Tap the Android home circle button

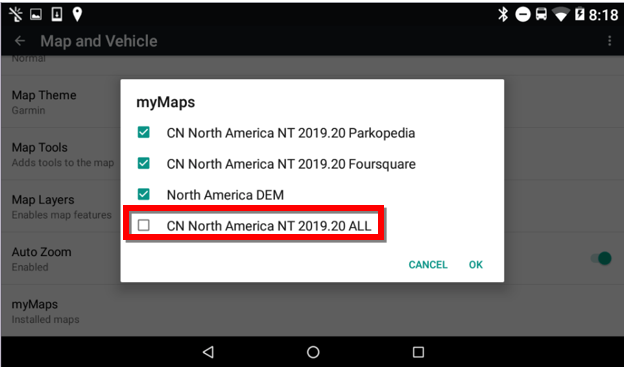coord(313,352)
